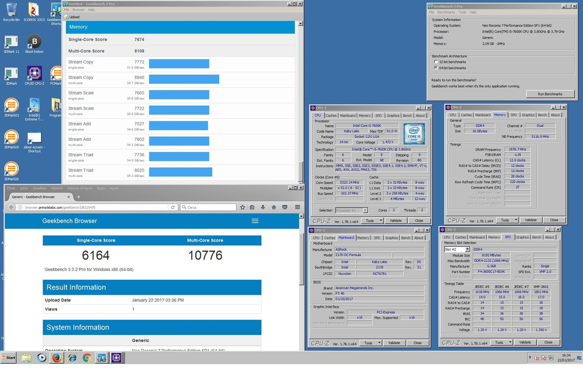Open Firefox downloads arrow icon
This screenshot has height=392, width=583.
(x=263, y=207)
